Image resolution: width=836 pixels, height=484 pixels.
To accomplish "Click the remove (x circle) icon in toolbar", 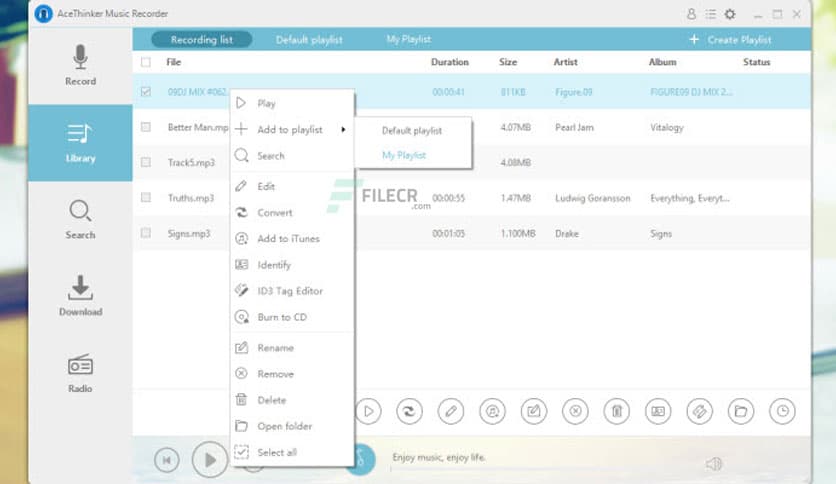I will 575,411.
